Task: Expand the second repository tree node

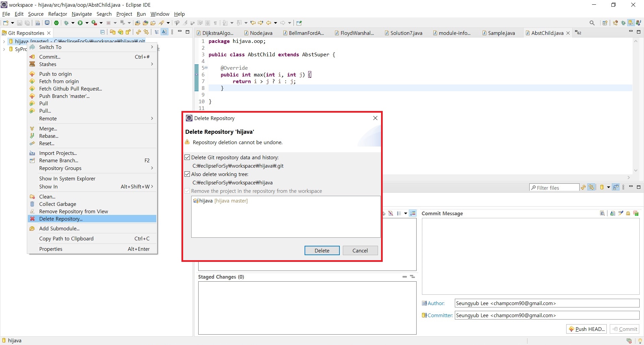Action: [4, 49]
